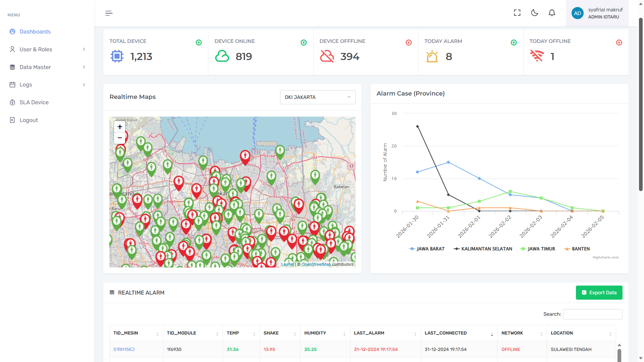This screenshot has height=362, width=644.
Task: Click the green up-arrow indicator on Device Online
Action: (x=304, y=43)
